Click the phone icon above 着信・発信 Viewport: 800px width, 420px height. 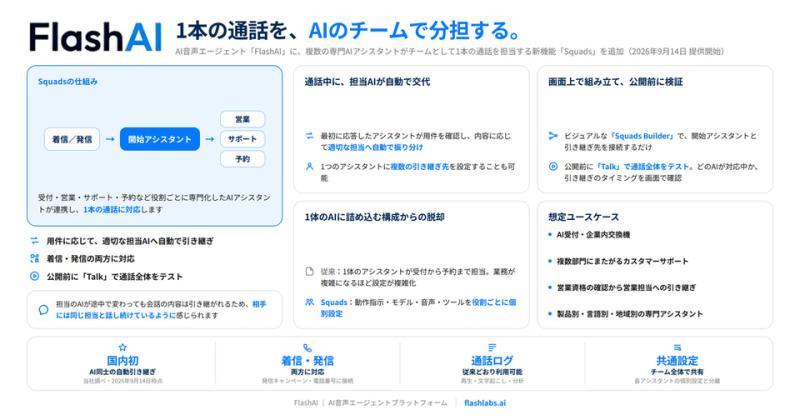tap(307, 348)
